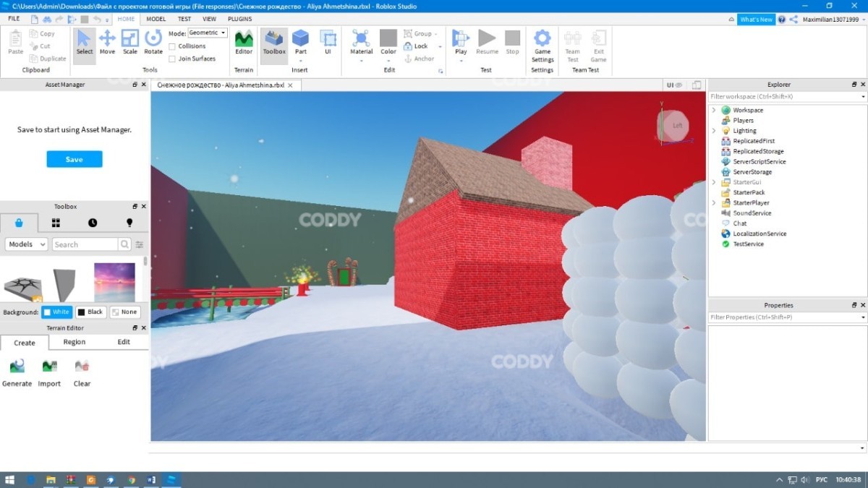The image size is (868, 488).
Task: Click the Toolbox search field
Action: (x=85, y=244)
